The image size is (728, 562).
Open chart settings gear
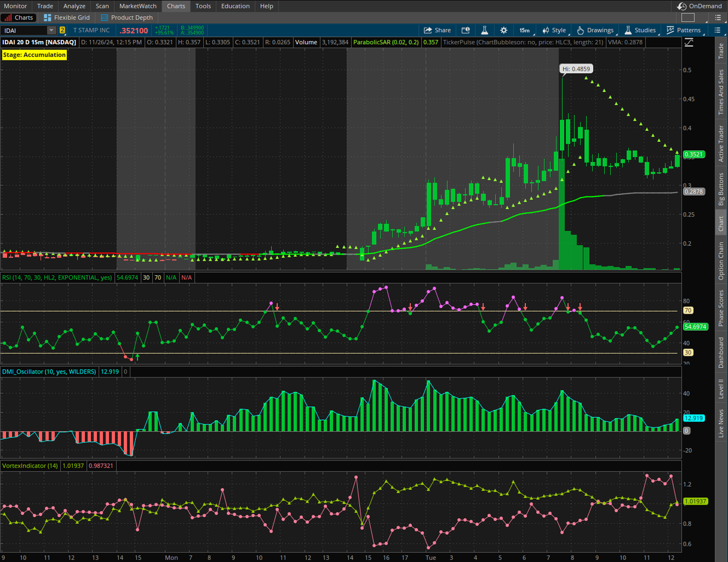[x=504, y=30]
